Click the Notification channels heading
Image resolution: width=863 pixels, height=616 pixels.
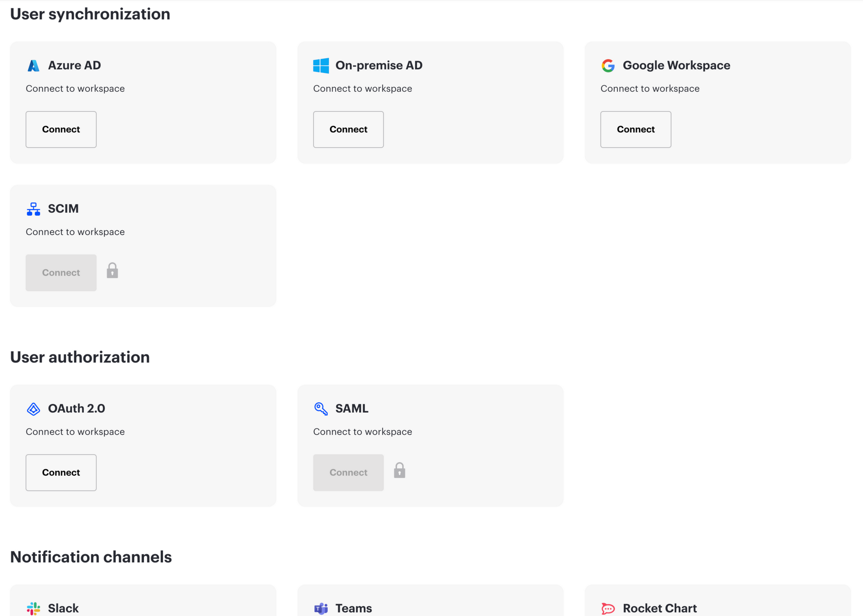coord(91,557)
